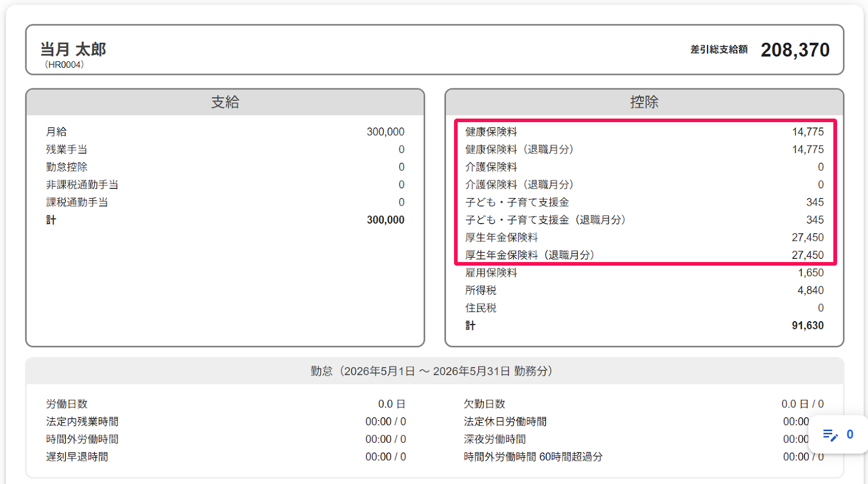868x484 pixels.
Task: Click the 深夜労働時間 label
Action: (x=495, y=440)
